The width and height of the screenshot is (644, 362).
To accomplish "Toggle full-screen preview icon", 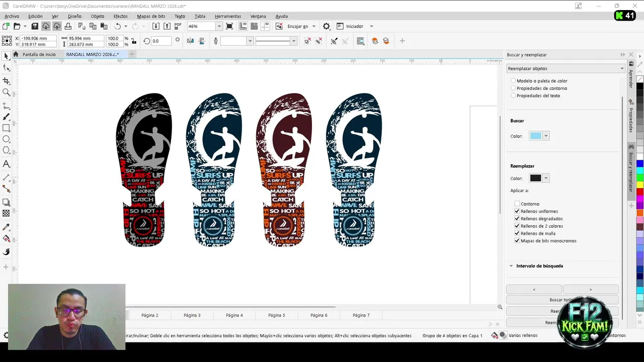I will [229, 26].
